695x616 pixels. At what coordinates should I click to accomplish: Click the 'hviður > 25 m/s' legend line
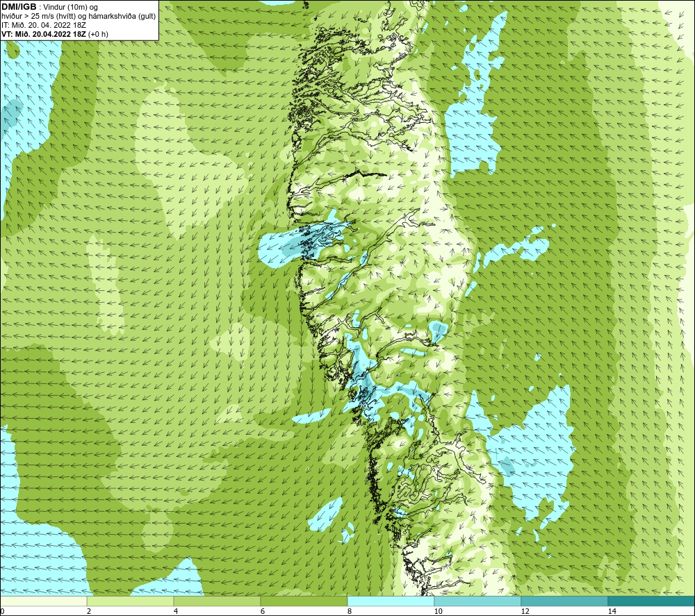click(79, 17)
